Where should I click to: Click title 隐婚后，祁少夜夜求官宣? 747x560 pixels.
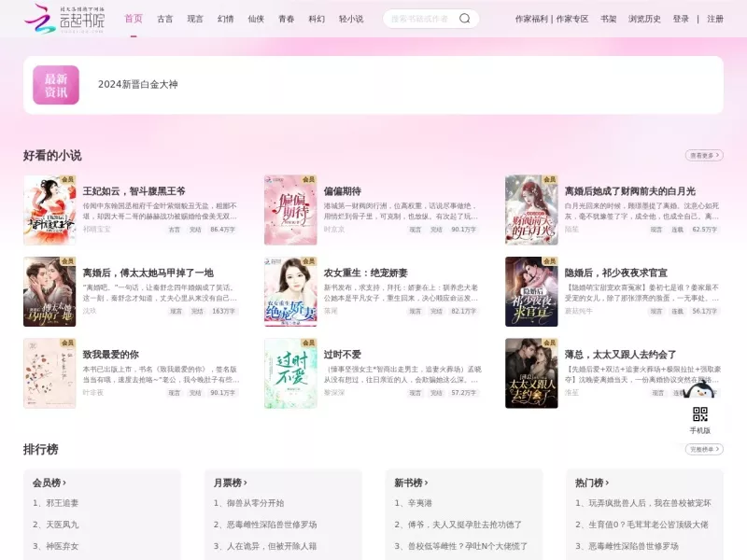tap(616, 273)
